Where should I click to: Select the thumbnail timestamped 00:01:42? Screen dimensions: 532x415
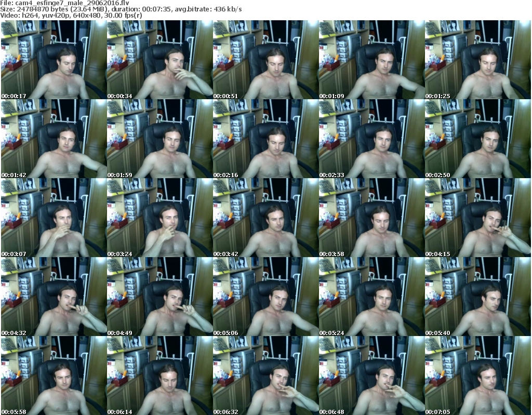point(54,139)
